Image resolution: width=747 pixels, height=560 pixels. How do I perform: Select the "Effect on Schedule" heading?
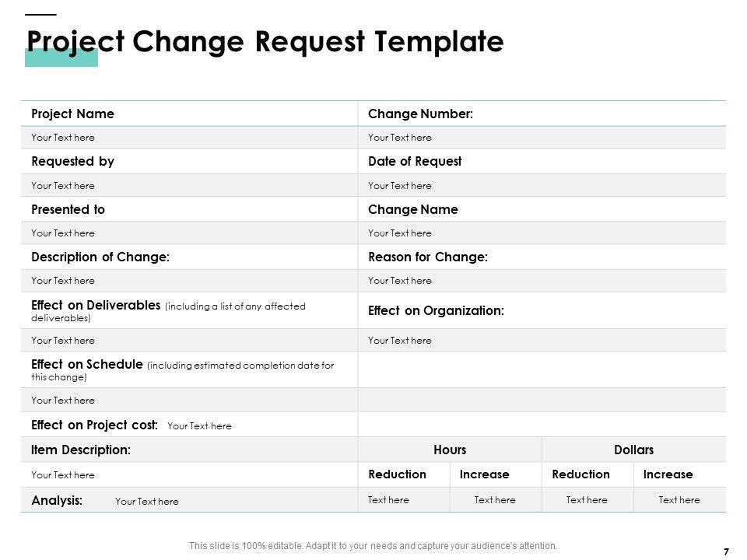(87, 365)
